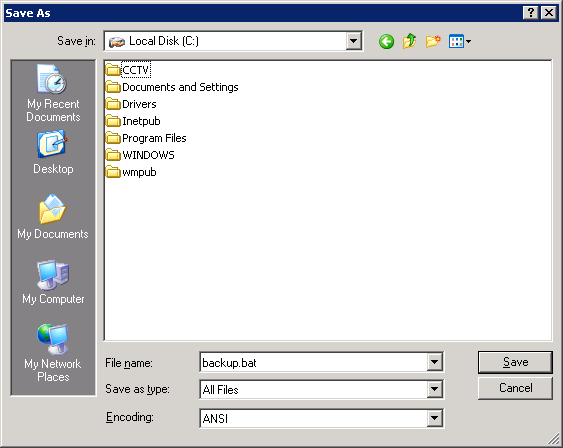The width and height of the screenshot is (563, 448).
Task: Expand the Save as type dropdown
Action: 434,389
